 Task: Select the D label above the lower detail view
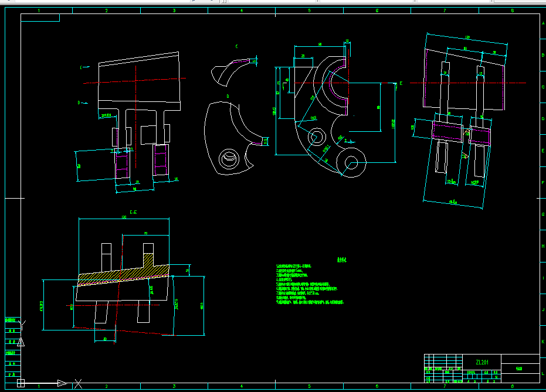coord(228,96)
